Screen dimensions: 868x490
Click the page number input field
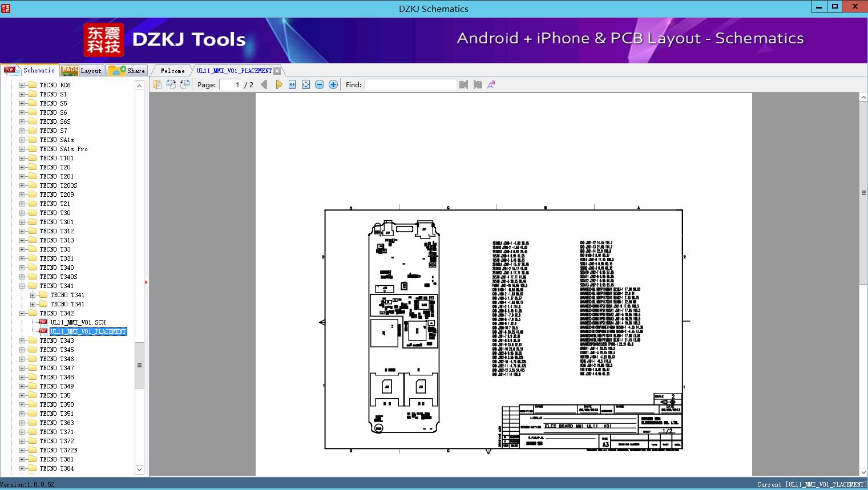(x=230, y=84)
